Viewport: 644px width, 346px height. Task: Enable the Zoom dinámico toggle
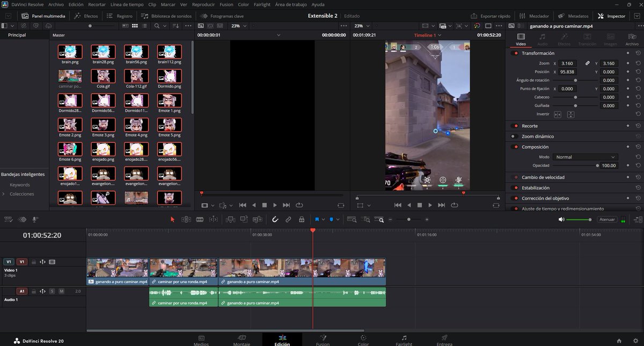(515, 136)
